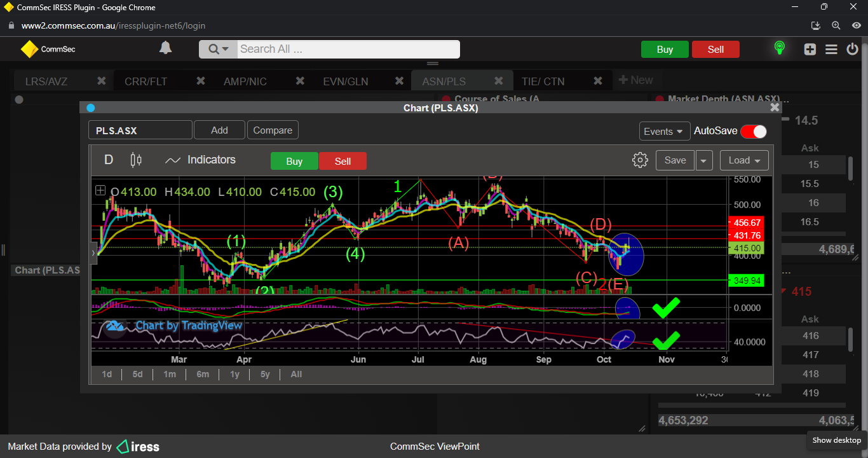Close the AMP/NIC tab
This screenshot has width=868, height=458.
point(300,81)
